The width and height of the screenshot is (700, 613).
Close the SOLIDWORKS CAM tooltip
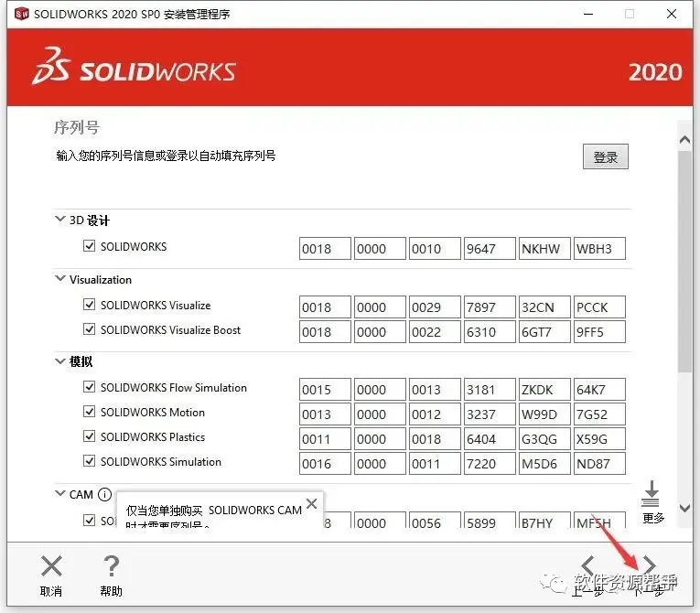312,504
